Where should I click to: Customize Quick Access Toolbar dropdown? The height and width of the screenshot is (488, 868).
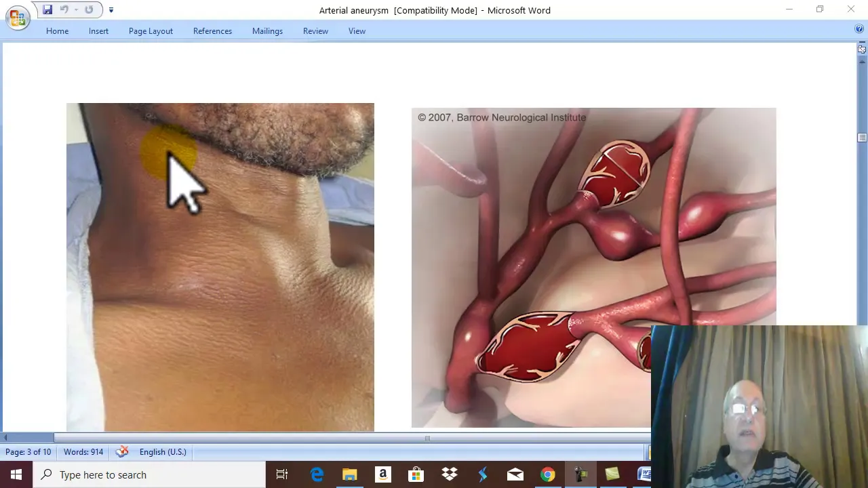(x=111, y=9)
